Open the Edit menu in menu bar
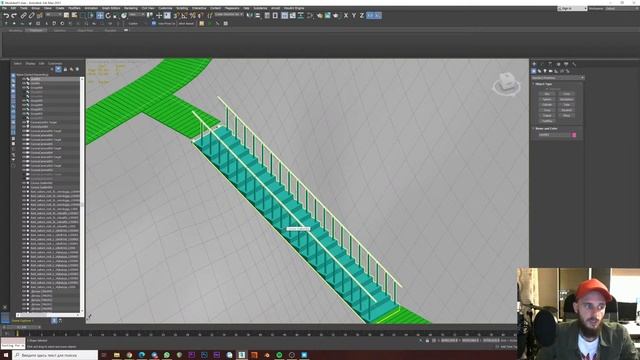 pyautogui.click(x=13, y=8)
